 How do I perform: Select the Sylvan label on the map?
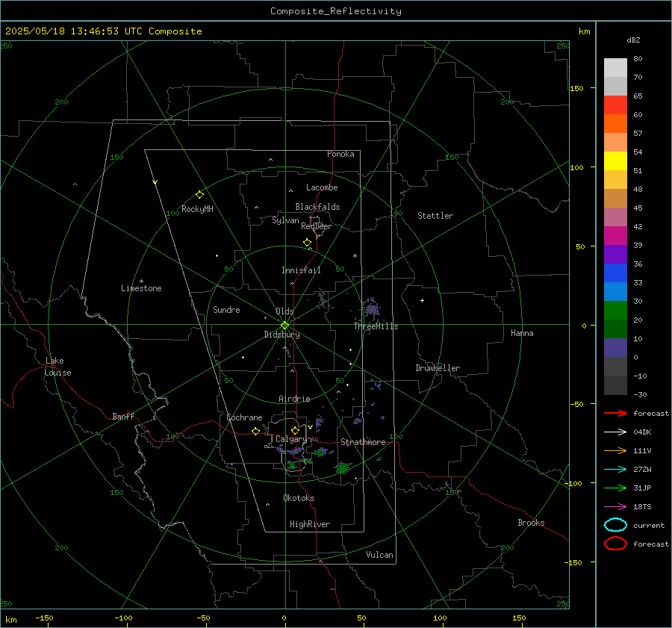pos(285,220)
